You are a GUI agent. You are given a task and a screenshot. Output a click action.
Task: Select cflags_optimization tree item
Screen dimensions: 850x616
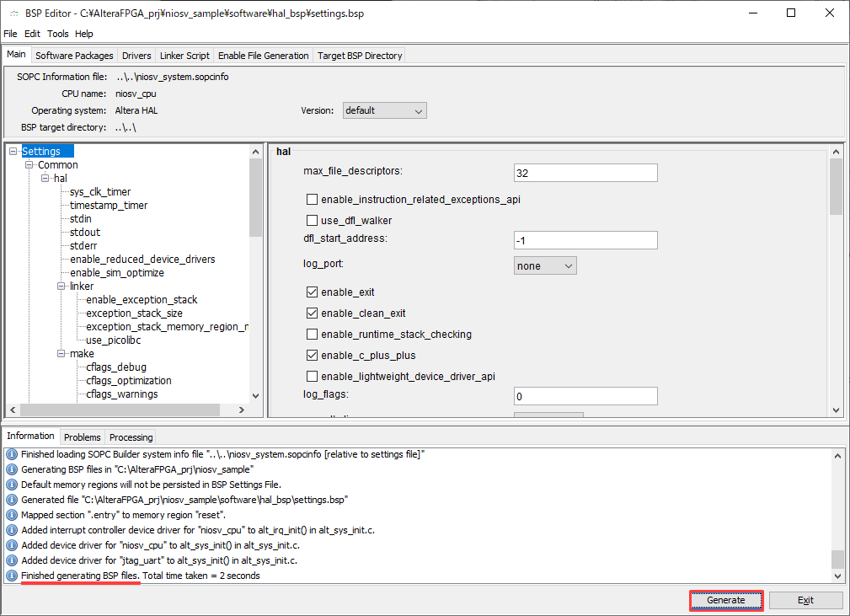coord(129,381)
